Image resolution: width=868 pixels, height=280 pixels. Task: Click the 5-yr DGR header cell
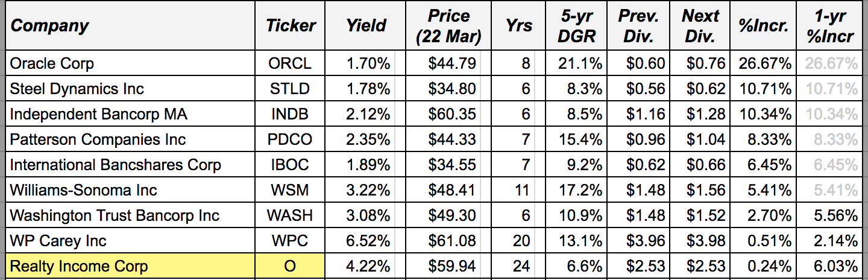coord(576,26)
